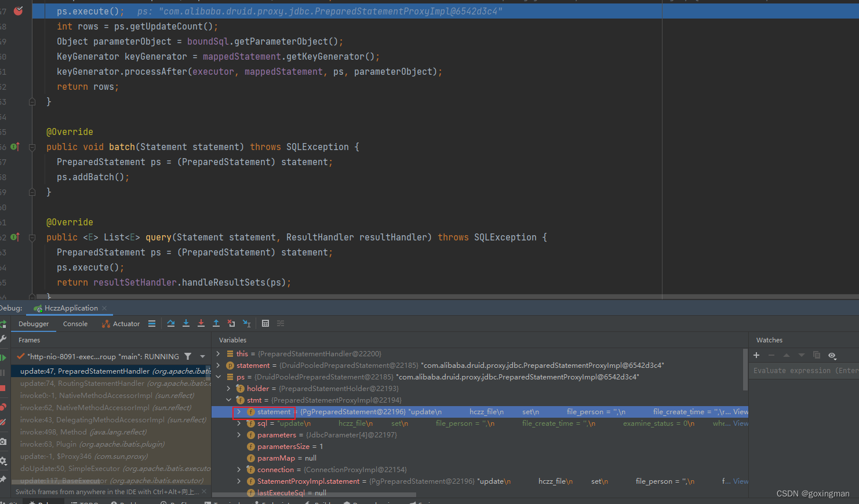Click the Step Over debugger icon
This screenshot has height=504, width=859.
(171, 323)
